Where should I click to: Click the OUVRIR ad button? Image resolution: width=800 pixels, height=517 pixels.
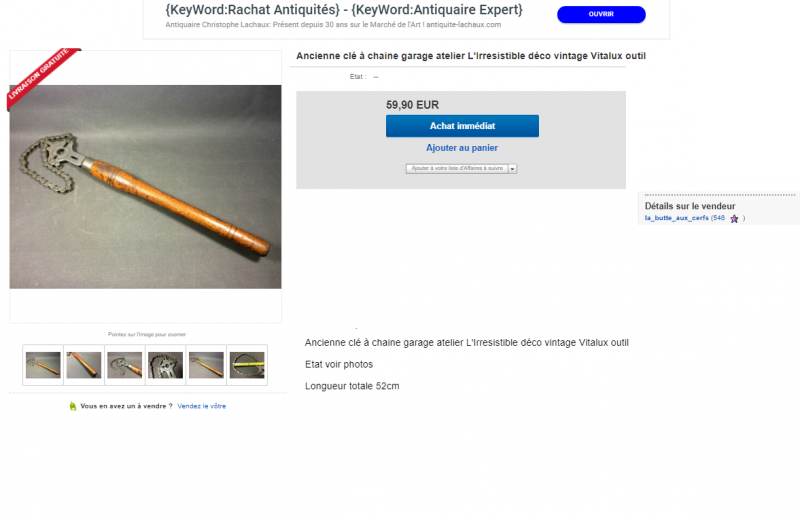(x=601, y=14)
